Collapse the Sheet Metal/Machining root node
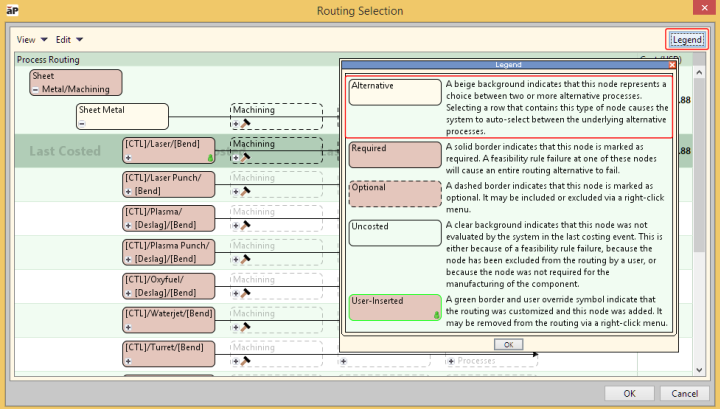Viewport: 721px width, 410px height. coord(36,90)
